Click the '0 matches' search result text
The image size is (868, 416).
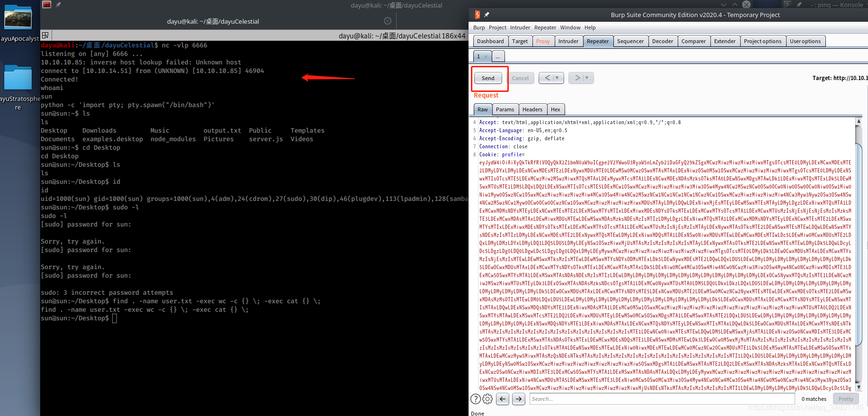click(814, 399)
